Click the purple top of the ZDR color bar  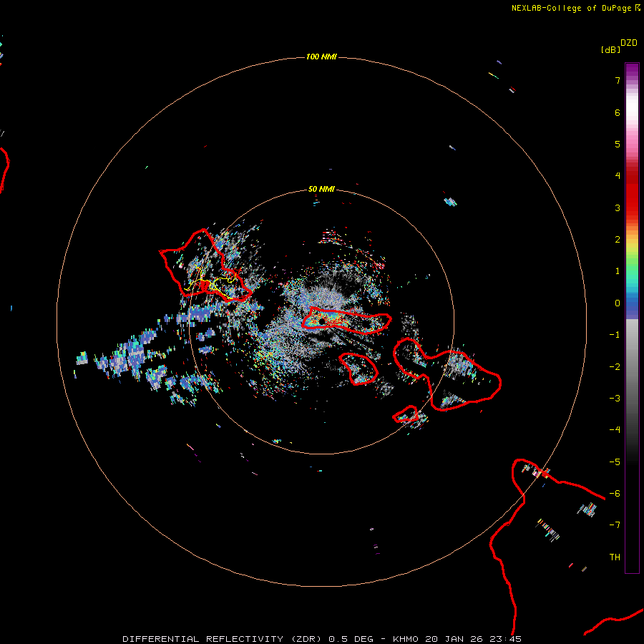632,70
